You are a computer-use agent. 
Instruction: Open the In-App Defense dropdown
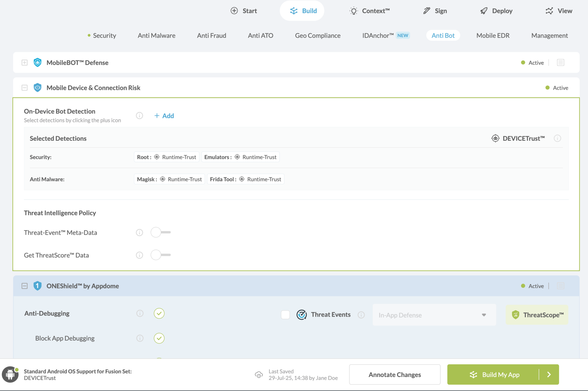434,315
